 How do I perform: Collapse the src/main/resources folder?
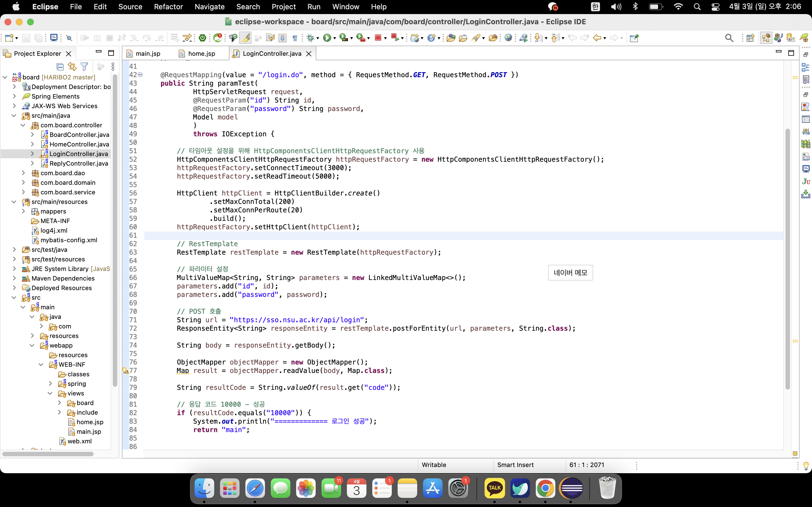tap(14, 202)
